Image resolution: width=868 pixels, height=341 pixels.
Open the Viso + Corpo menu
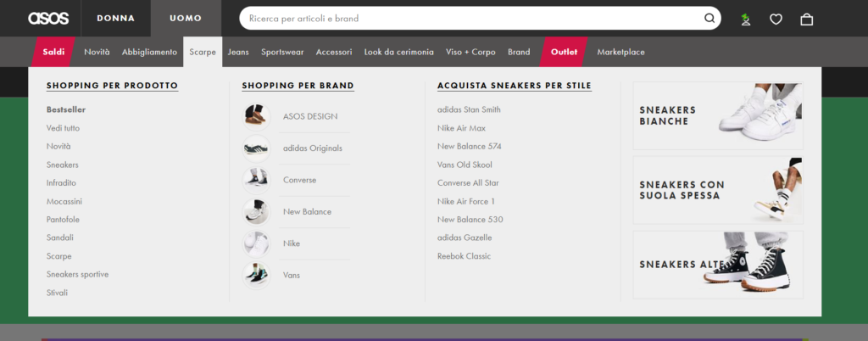[x=470, y=52]
